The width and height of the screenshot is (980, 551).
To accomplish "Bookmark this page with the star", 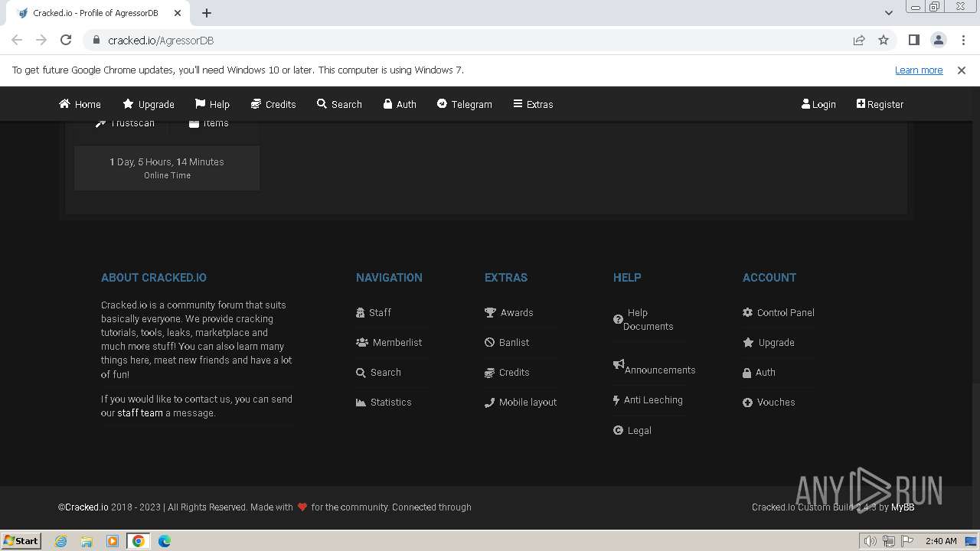I will (x=884, y=40).
